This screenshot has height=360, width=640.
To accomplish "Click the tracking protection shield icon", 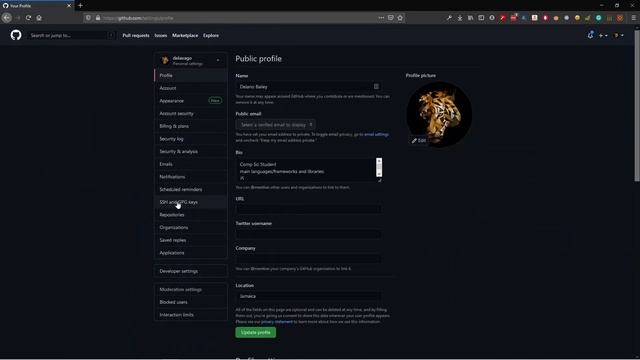I will click(88, 18).
